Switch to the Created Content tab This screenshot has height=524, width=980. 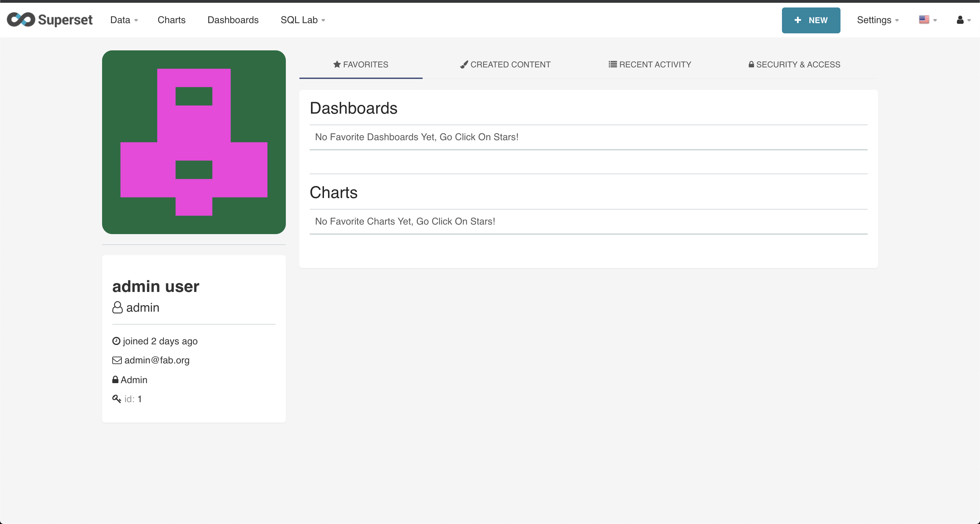(x=505, y=64)
